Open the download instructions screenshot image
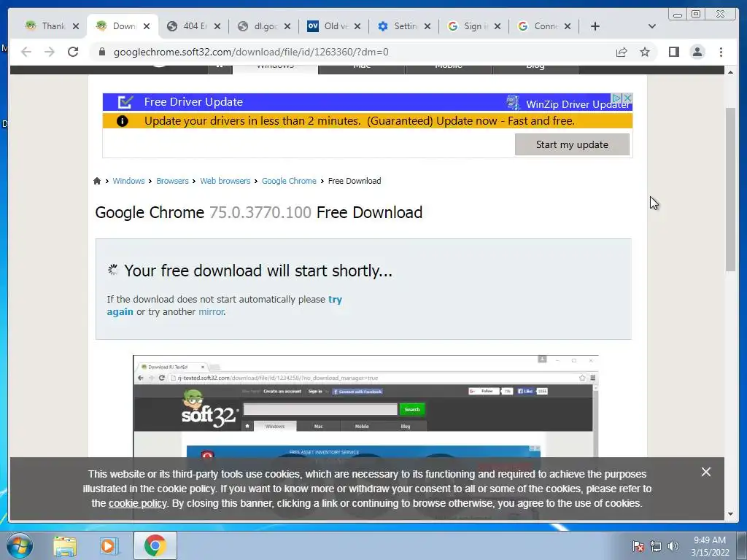Image resolution: width=747 pixels, height=560 pixels. [365, 406]
